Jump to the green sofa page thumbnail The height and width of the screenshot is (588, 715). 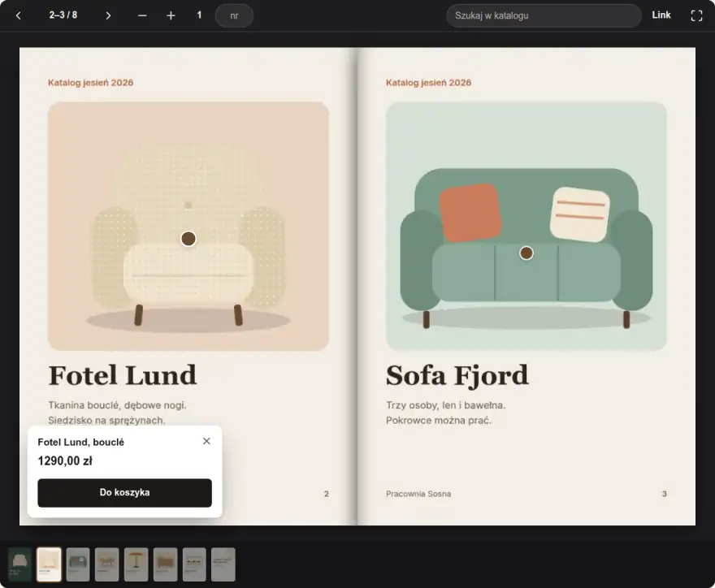click(78, 564)
